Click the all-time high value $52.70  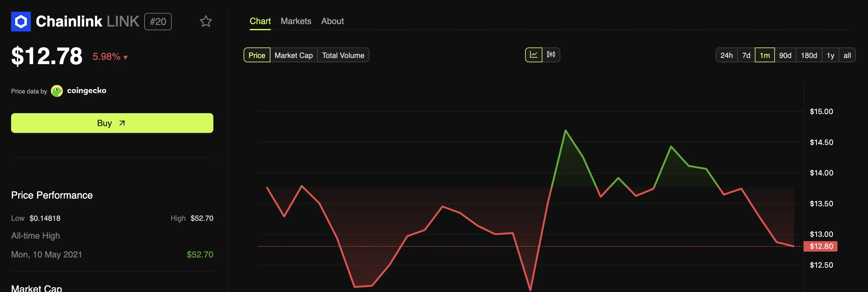click(200, 254)
